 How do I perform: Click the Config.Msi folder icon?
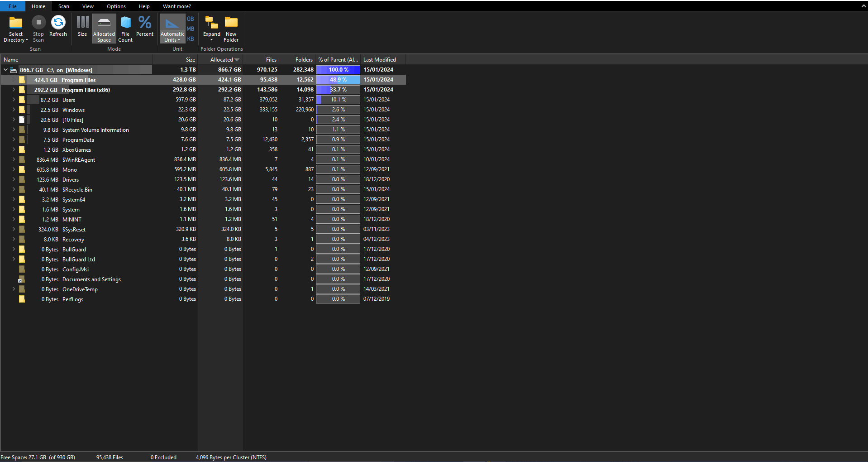pyautogui.click(x=22, y=269)
